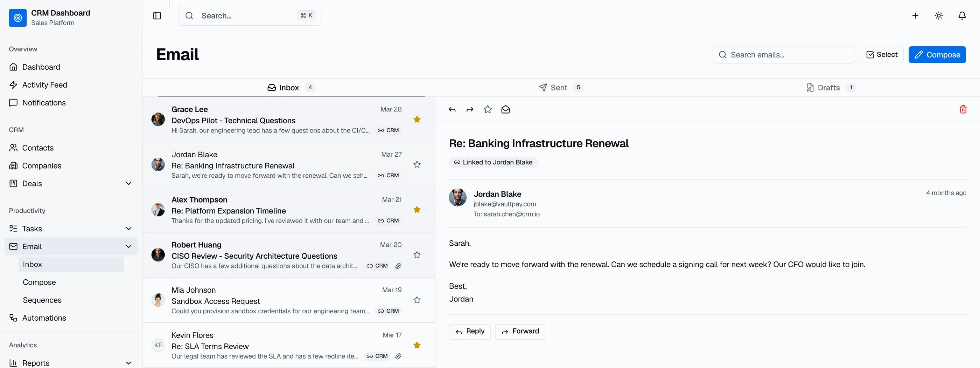The image size is (980, 368).
Task: Open notifications bell icon
Action: [x=962, y=16]
